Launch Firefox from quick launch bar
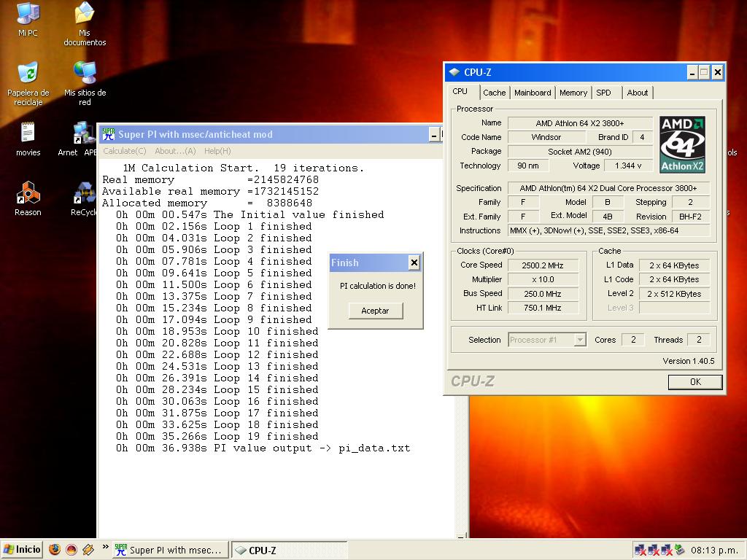 tap(55, 550)
